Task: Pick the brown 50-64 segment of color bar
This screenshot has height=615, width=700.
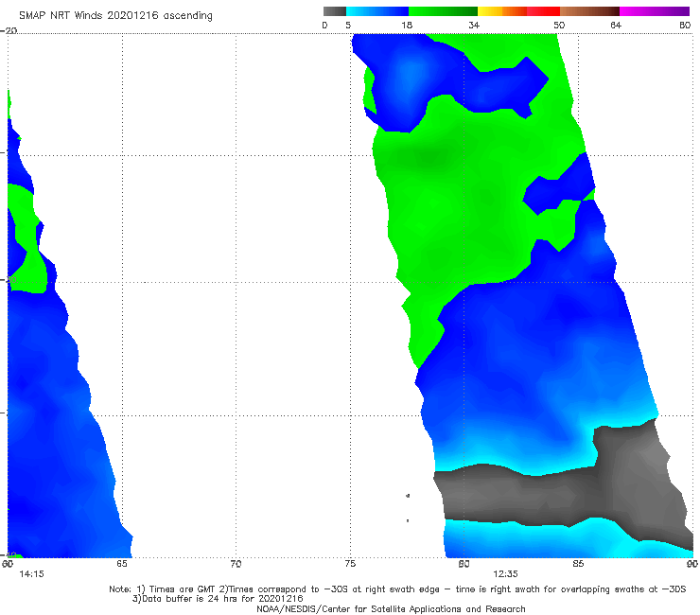Action: (589, 11)
